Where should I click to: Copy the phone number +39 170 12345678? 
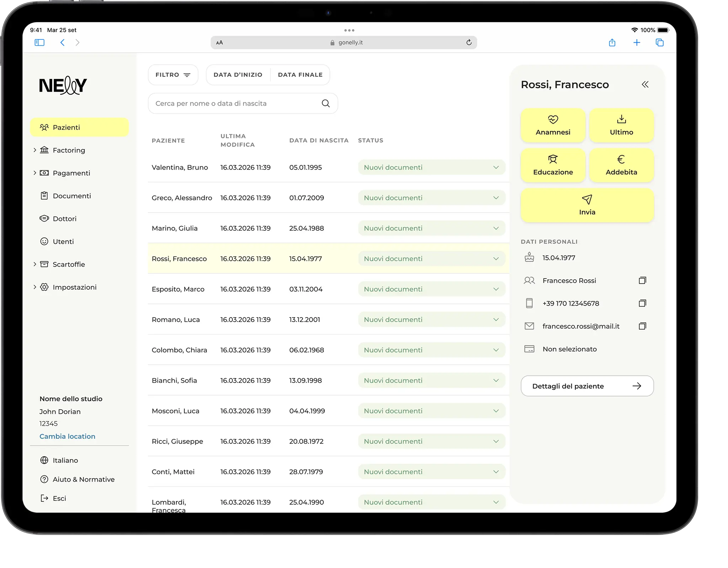pyautogui.click(x=642, y=303)
